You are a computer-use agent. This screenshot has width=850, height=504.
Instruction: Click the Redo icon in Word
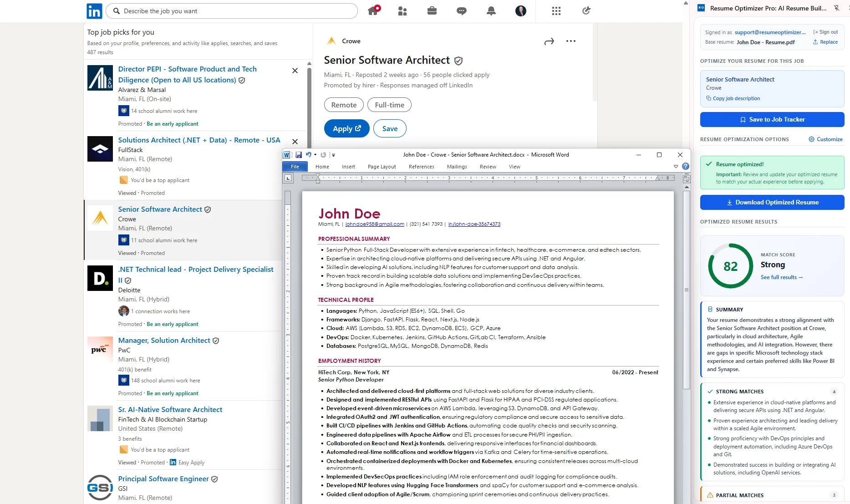(x=323, y=155)
